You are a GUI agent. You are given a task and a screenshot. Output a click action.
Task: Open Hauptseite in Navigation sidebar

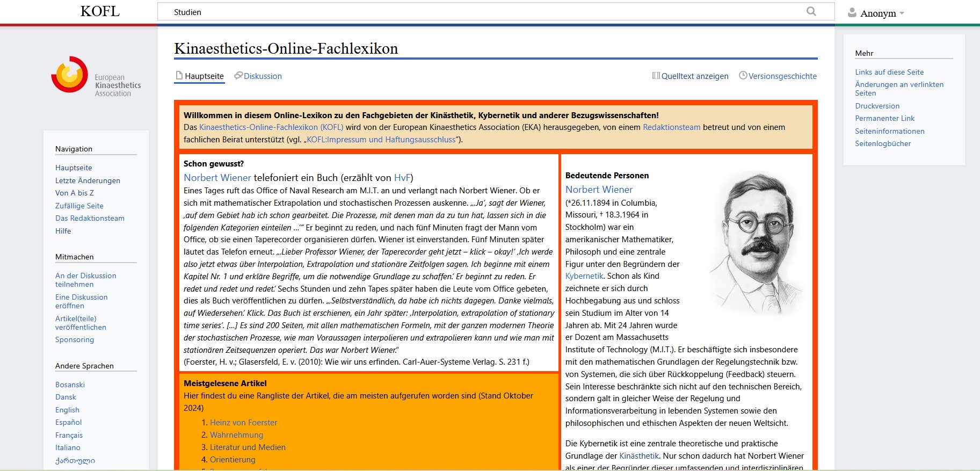(x=74, y=168)
